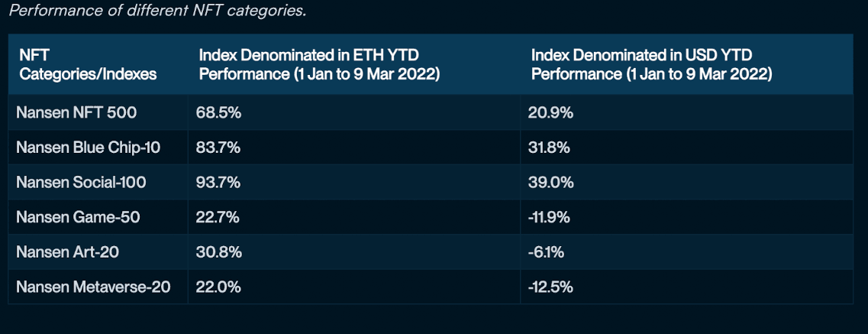
Task: Select the USD YTD Performance column header
Action: [651, 65]
